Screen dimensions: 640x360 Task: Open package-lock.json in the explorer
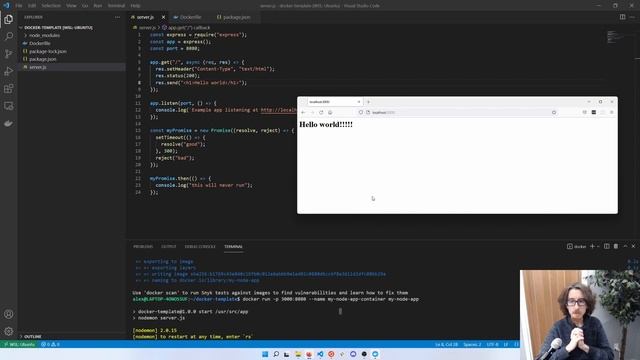(47, 51)
